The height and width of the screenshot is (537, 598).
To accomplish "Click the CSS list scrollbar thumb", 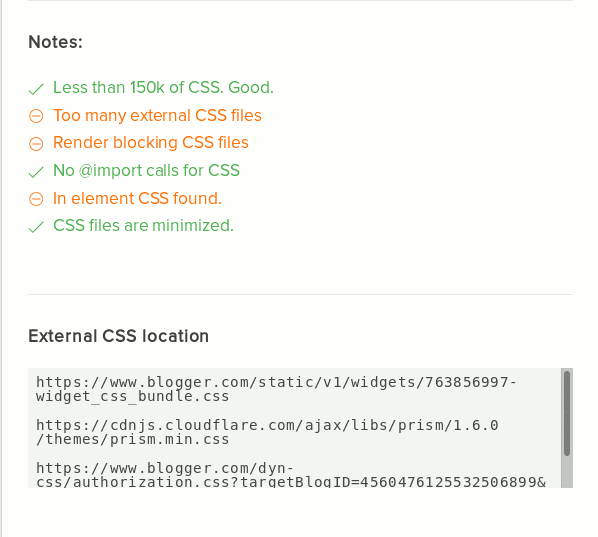I will pos(567,413).
